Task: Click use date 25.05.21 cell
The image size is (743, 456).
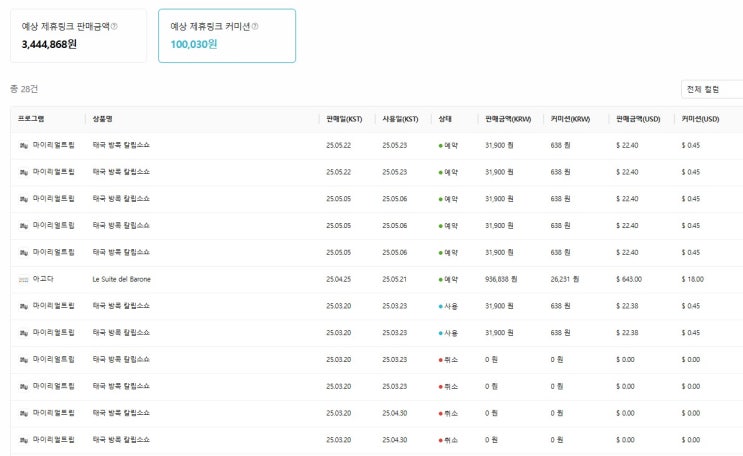Action: 395,279
